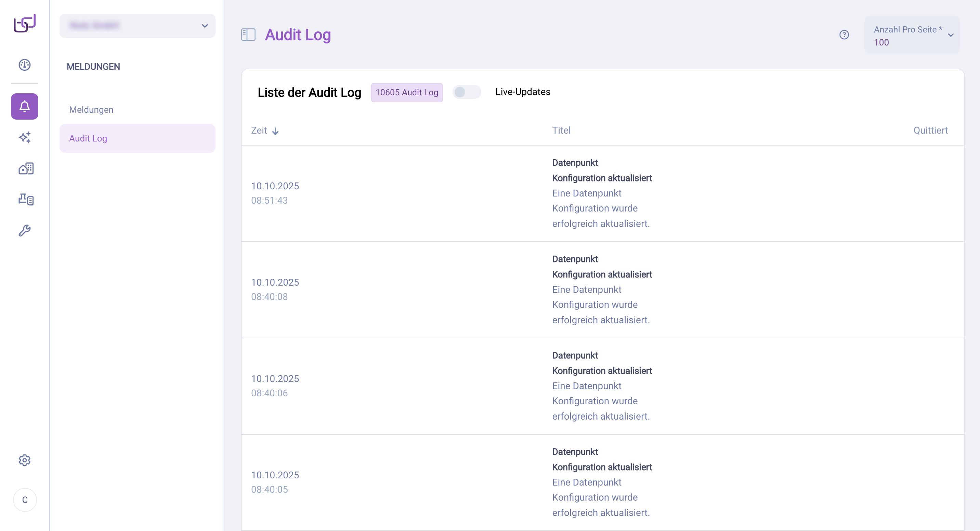Switch to the Meldungen section
The width and height of the screenshot is (980, 531).
tap(91, 109)
